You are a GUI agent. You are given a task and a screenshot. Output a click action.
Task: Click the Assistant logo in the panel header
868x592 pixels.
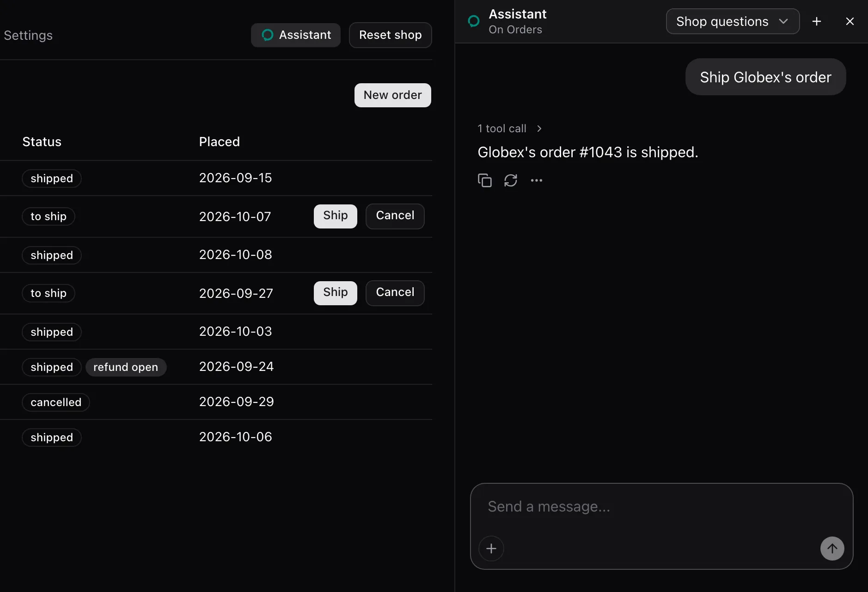[x=474, y=21]
